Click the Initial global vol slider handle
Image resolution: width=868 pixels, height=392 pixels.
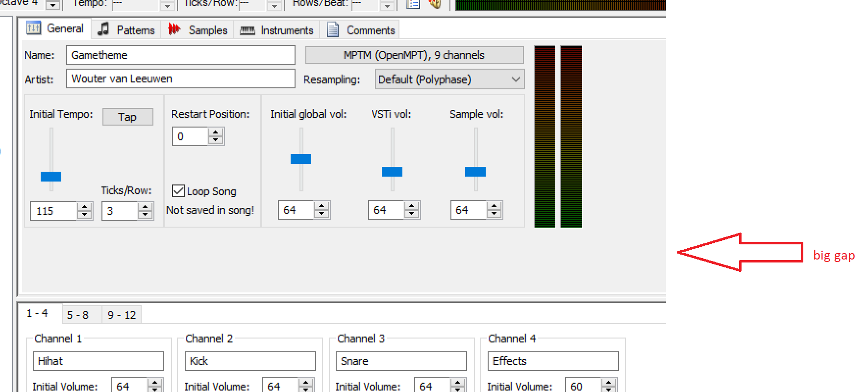tap(301, 159)
